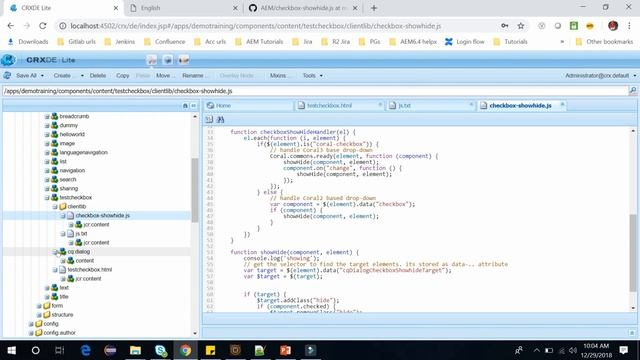The width and height of the screenshot is (640, 360).
Task: Select the config.author folder
Action: [59, 333]
